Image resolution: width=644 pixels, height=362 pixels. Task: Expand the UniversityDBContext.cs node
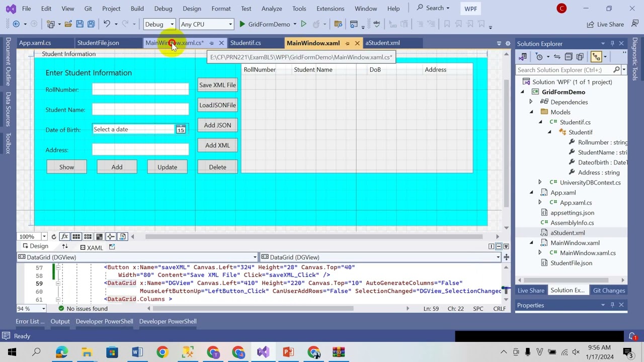pyautogui.click(x=540, y=183)
